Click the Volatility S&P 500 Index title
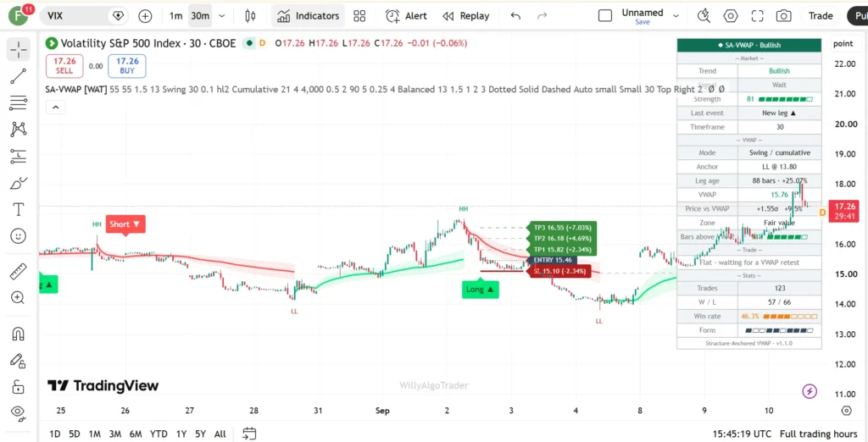The height and width of the screenshot is (442, 868). click(x=147, y=43)
